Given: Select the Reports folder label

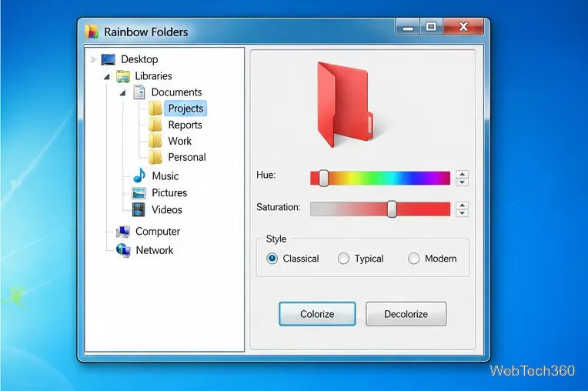Looking at the screenshot, I should (x=185, y=125).
